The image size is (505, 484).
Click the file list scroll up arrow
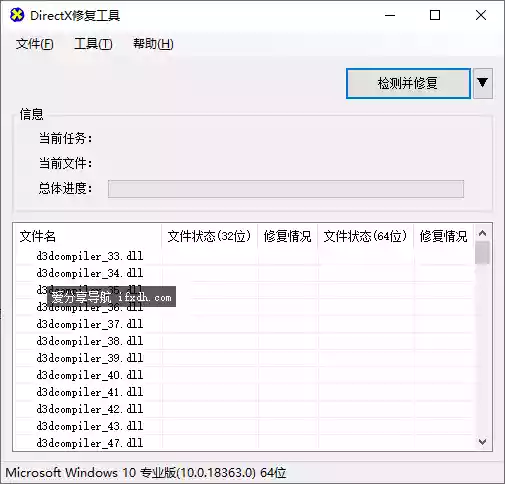pos(482,233)
